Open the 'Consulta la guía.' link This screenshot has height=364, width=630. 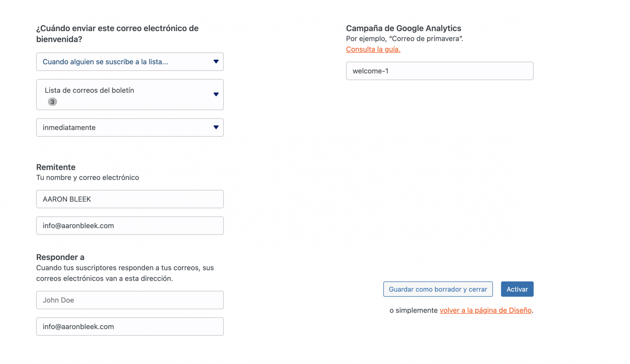373,49
